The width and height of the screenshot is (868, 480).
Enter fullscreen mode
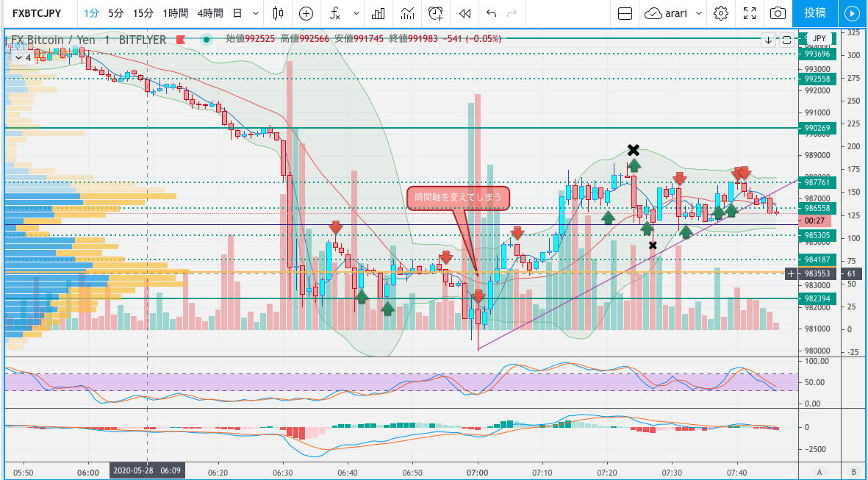click(749, 13)
